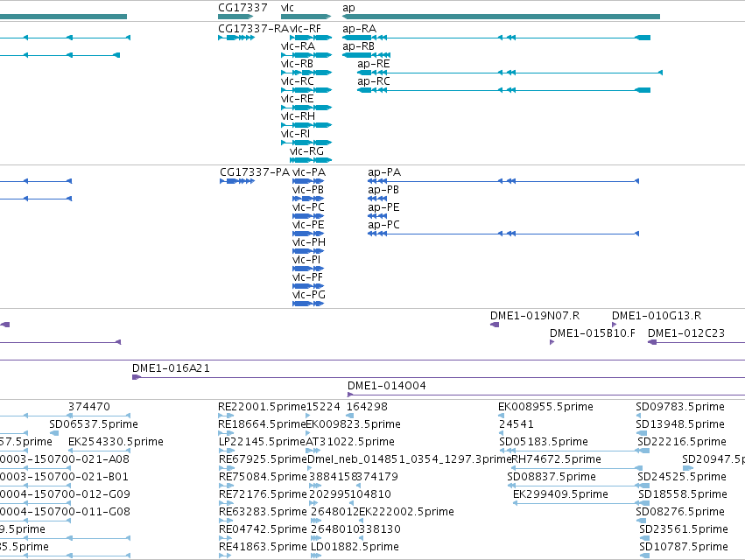Click the 164298 EST label
Screen dimensions: 745x560
tap(368, 407)
